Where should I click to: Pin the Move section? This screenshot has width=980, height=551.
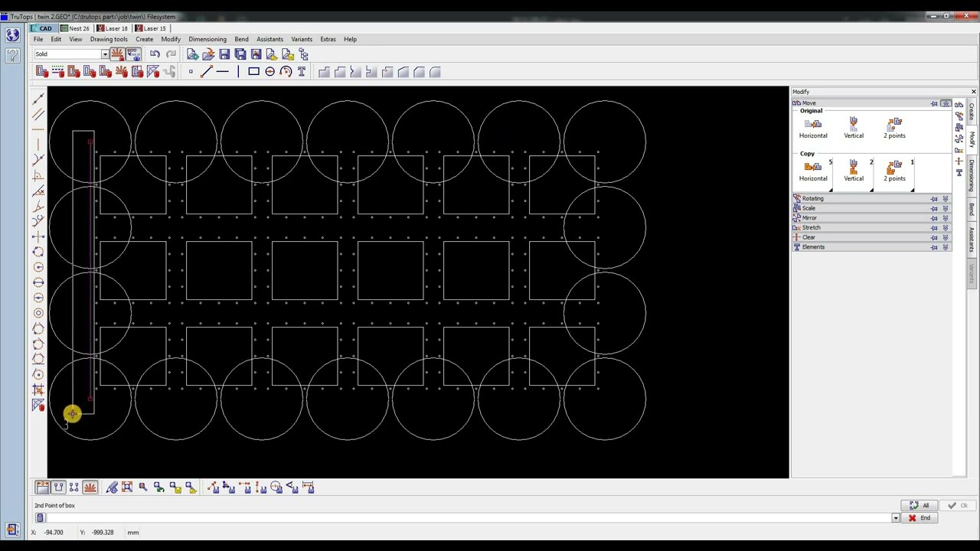point(934,103)
